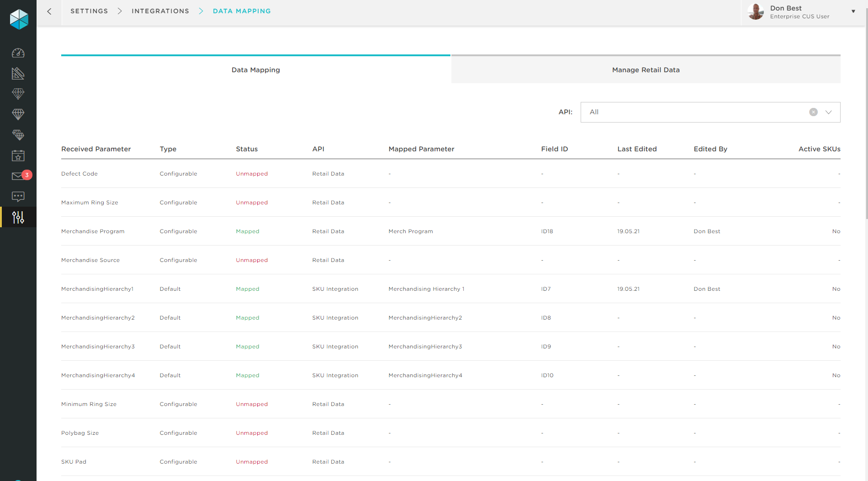The width and height of the screenshot is (868, 481).
Task: Click the app logo in the sidebar
Action: tap(19, 19)
